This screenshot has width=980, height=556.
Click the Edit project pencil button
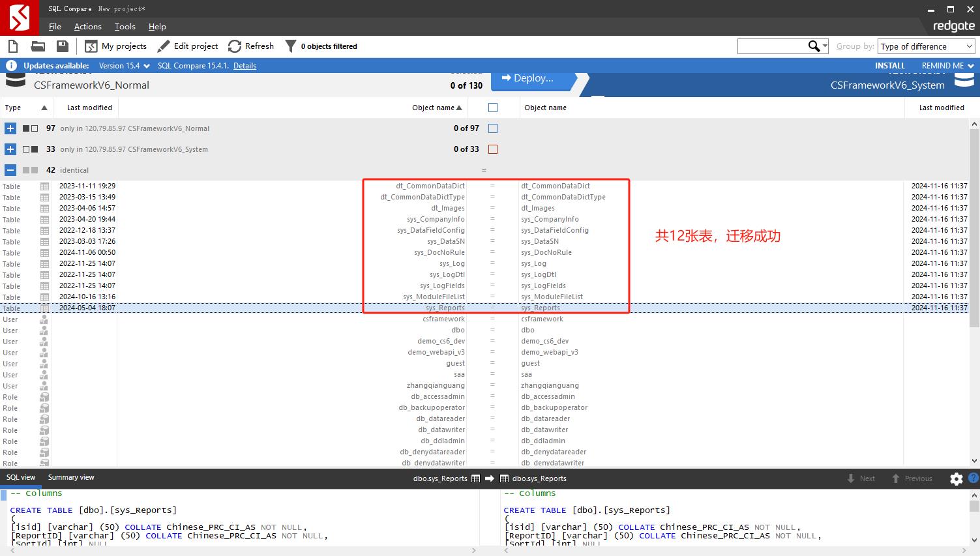tap(188, 46)
